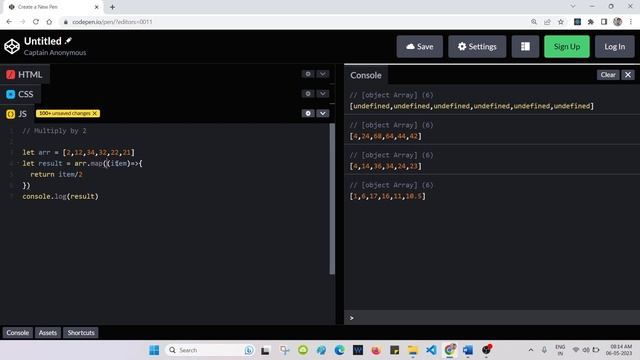Dismiss the unsaved changes badge

point(95,113)
